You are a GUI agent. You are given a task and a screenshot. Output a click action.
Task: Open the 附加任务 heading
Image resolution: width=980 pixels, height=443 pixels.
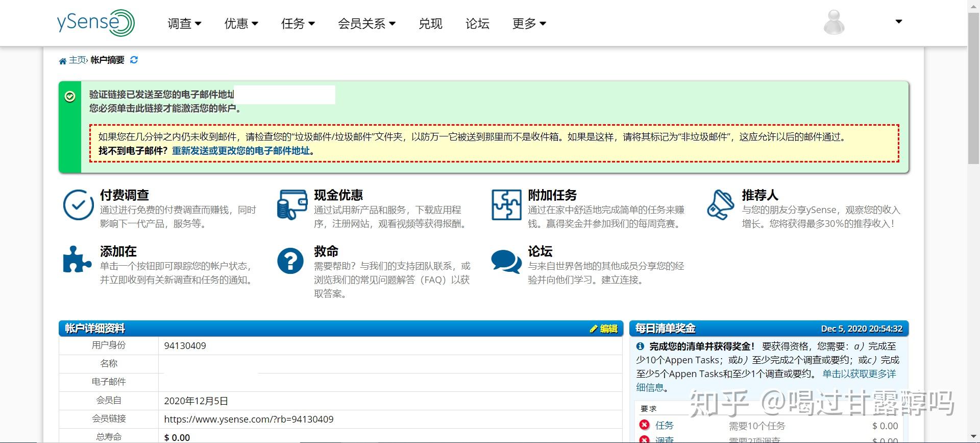tap(552, 195)
